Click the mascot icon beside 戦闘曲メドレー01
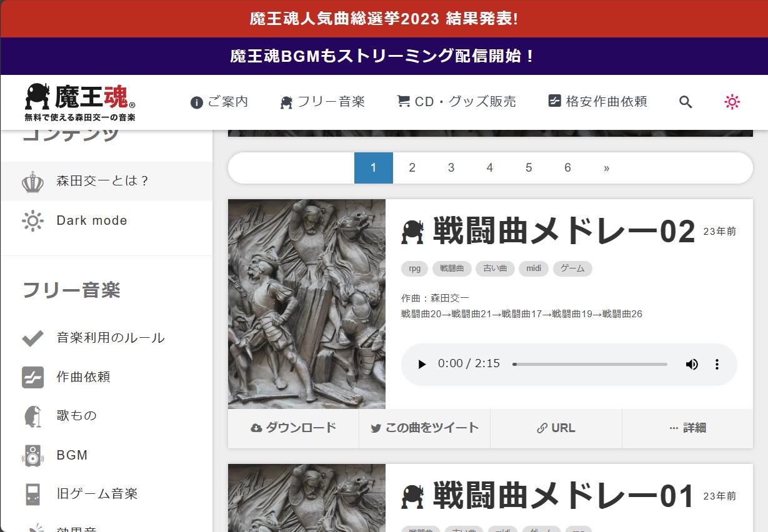This screenshot has width=768, height=532. (x=412, y=497)
